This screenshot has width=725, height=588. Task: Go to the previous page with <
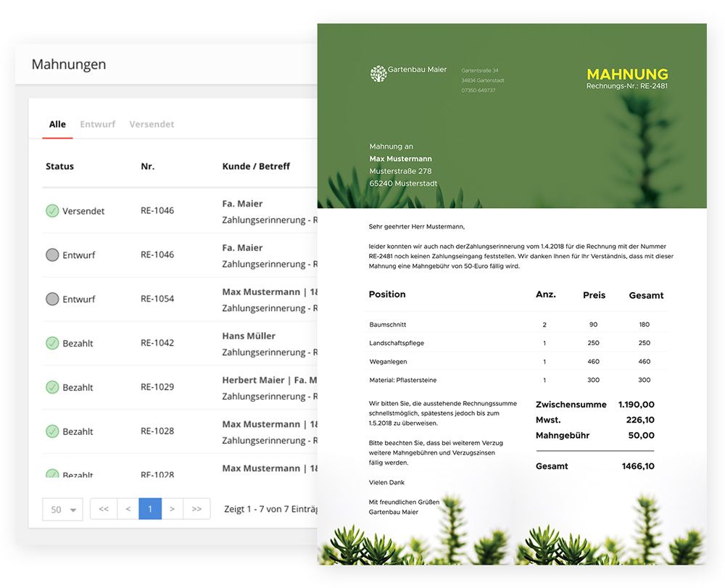(x=128, y=509)
